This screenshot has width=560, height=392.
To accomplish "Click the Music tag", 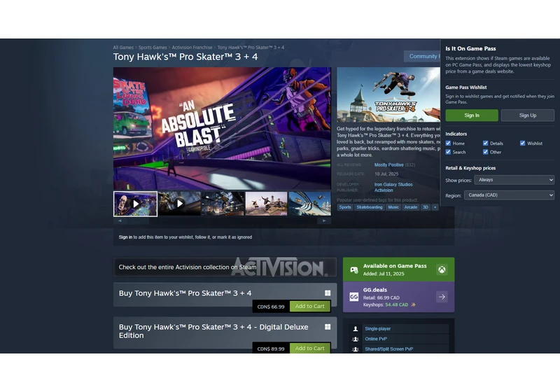I will tap(393, 207).
